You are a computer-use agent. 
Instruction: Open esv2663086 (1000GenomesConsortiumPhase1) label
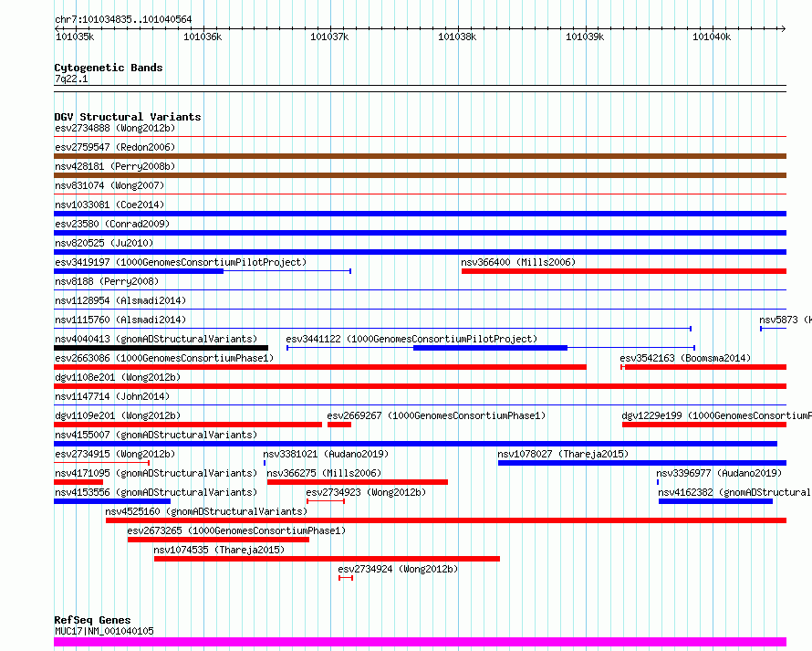164,358
